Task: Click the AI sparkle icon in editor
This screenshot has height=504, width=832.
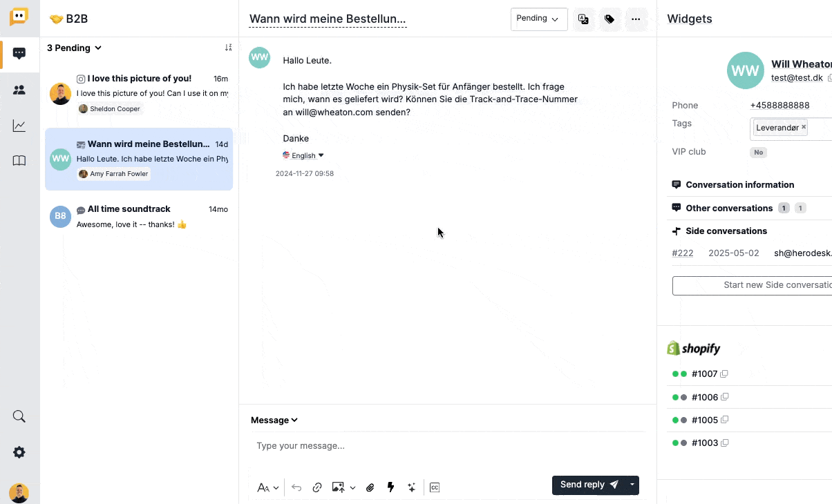Action: coord(411,487)
